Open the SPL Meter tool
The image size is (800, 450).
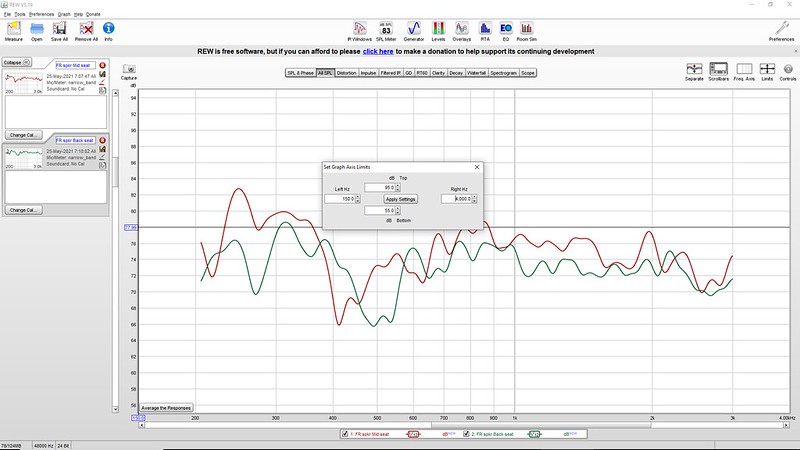coord(386,31)
